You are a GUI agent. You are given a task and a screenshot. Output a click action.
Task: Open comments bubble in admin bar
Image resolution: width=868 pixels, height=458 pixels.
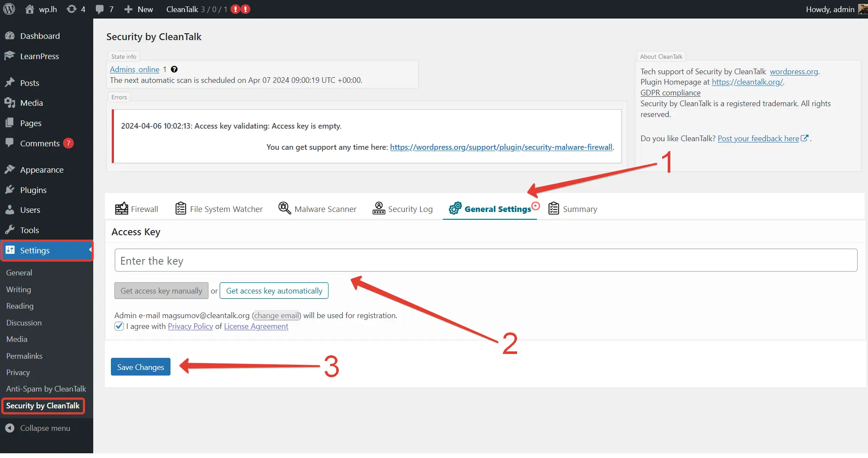click(100, 9)
